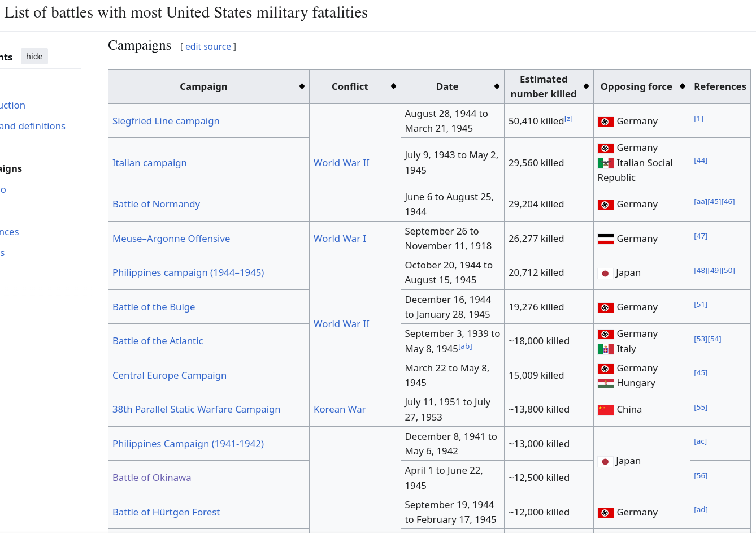The height and width of the screenshot is (533, 756).
Task: Click Germany flag in Hürtgen Forest row
Action: point(606,513)
